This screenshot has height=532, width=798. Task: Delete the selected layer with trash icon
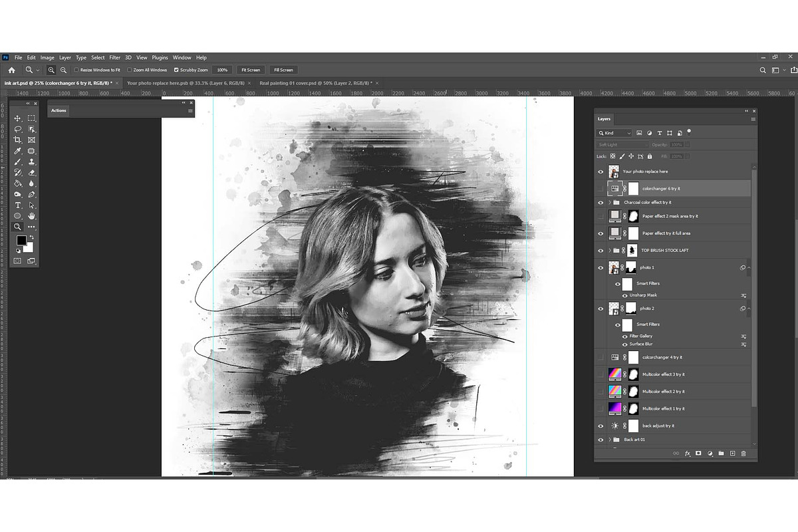coord(743,454)
